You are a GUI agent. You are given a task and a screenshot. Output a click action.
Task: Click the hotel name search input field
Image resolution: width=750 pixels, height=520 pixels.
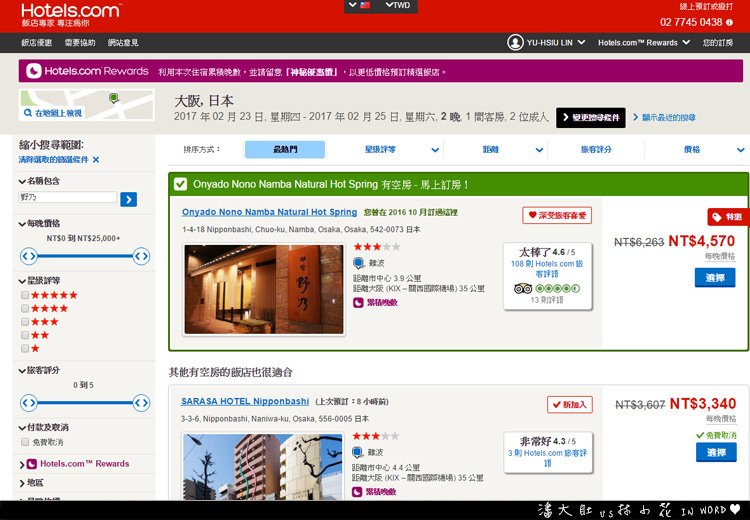click(x=67, y=197)
